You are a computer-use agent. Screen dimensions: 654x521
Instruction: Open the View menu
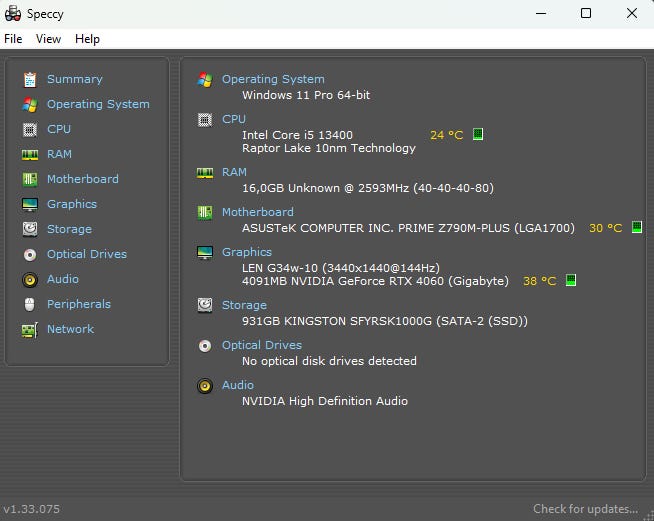[48, 39]
